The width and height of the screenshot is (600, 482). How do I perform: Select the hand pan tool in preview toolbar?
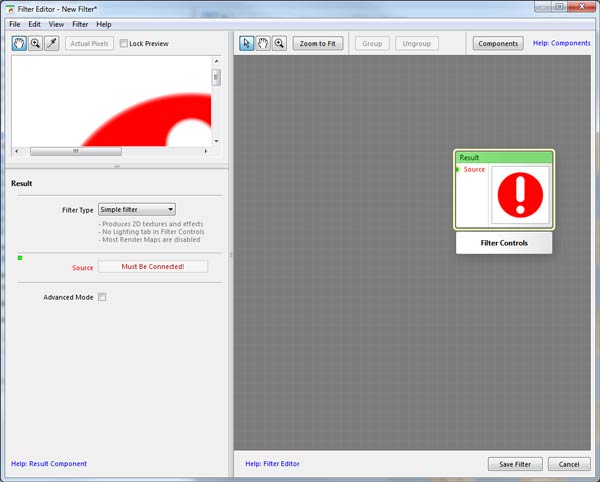coord(19,44)
